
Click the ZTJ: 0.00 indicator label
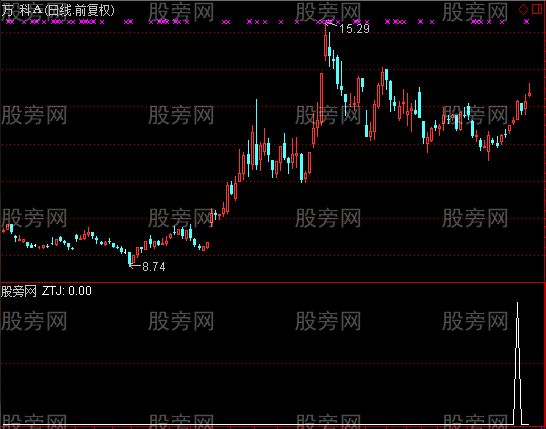(67, 291)
